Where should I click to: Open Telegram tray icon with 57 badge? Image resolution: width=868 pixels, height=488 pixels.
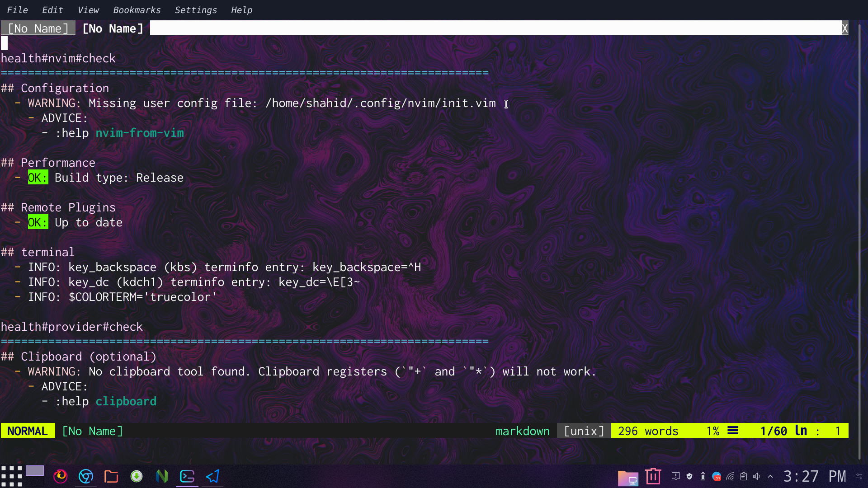(x=717, y=476)
